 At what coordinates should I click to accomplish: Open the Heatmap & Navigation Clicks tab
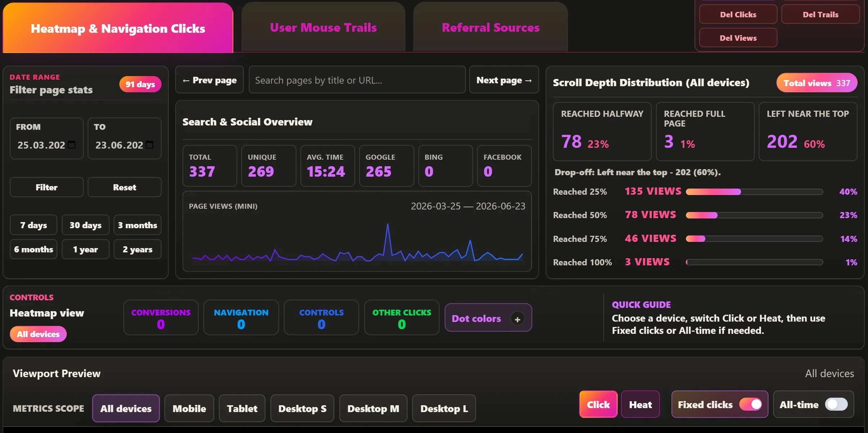(x=118, y=28)
